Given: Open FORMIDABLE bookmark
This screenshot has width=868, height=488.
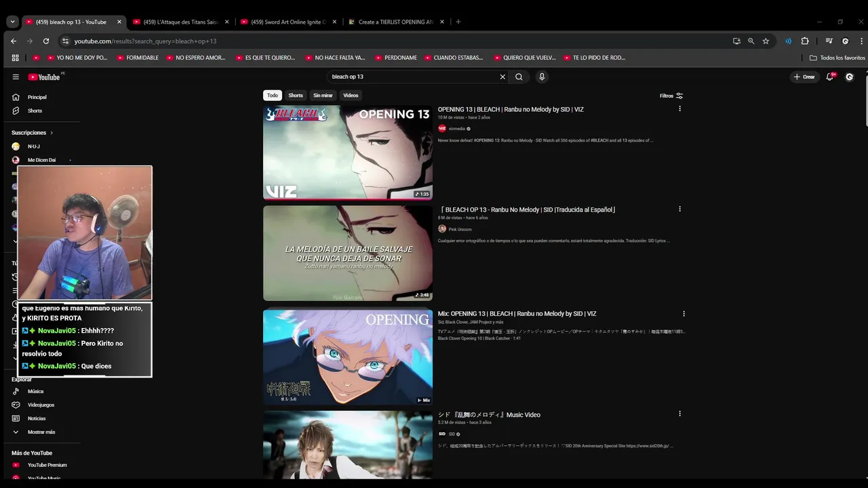Looking at the screenshot, I should (x=138, y=58).
